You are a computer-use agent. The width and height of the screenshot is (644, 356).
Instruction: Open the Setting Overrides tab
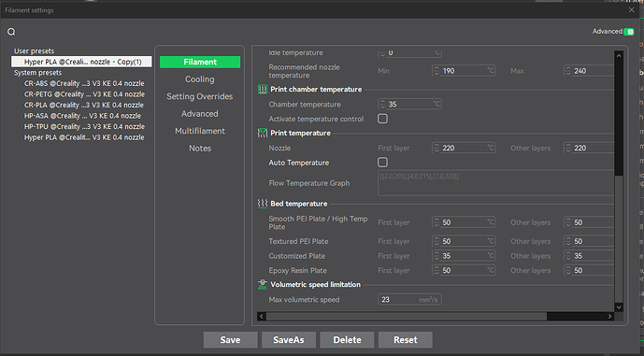coord(200,96)
